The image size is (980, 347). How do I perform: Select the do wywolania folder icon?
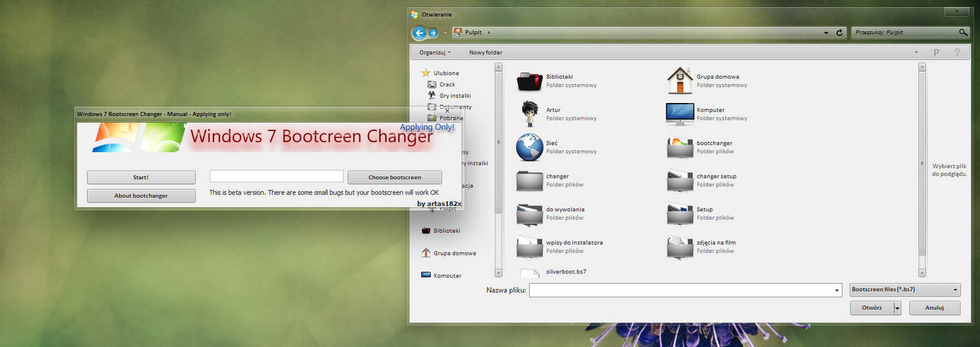[529, 214]
